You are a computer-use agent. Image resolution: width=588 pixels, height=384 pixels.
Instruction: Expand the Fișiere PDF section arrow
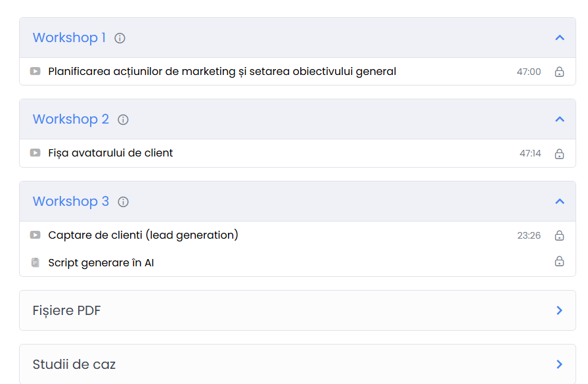point(560,310)
